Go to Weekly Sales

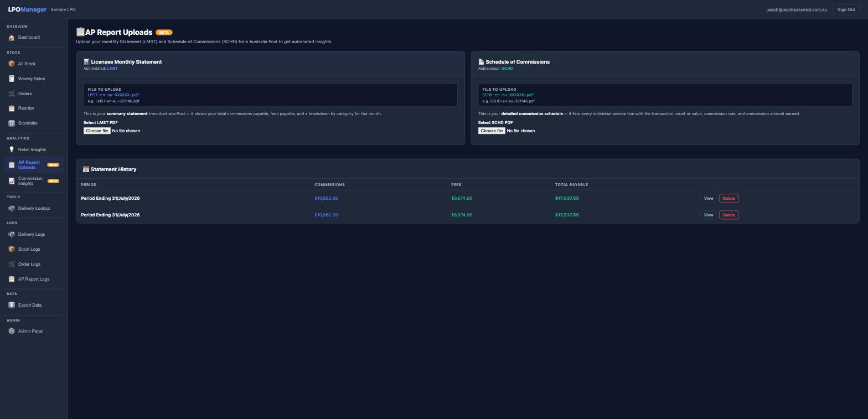point(34,79)
